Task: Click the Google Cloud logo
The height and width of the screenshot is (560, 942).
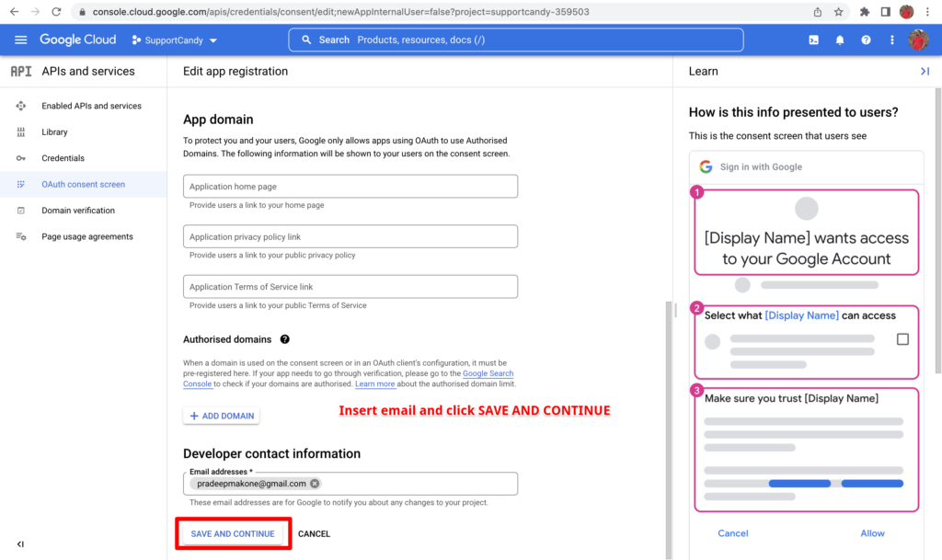Action: point(77,40)
